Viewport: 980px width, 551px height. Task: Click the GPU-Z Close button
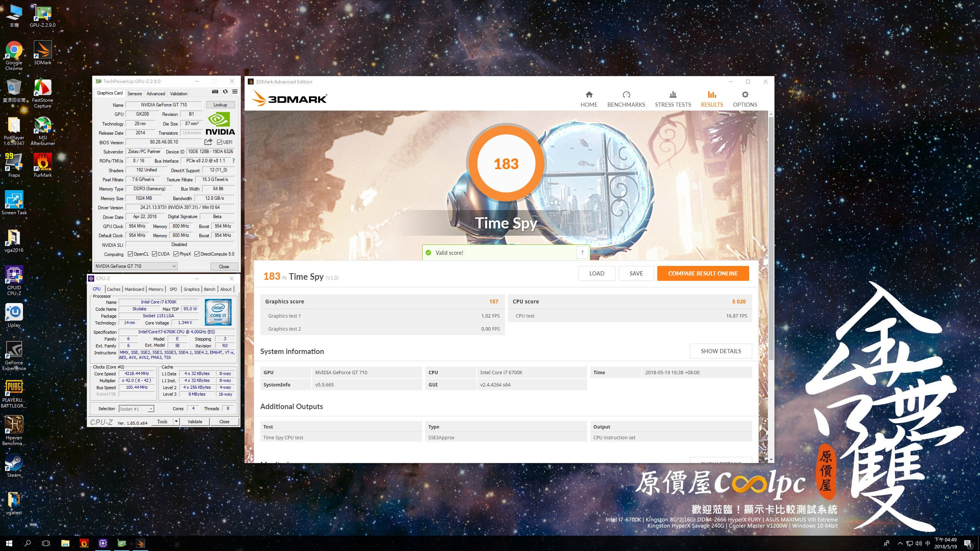[224, 267]
